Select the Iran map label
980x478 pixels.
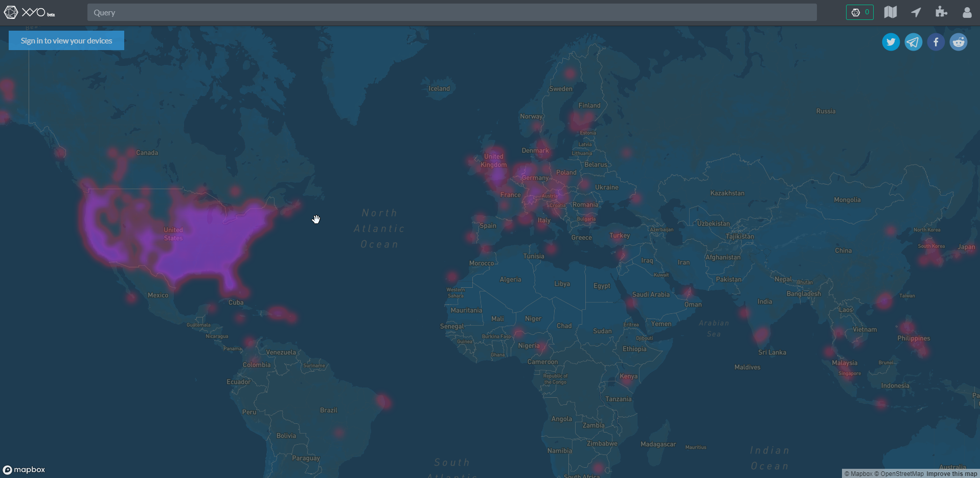point(683,262)
